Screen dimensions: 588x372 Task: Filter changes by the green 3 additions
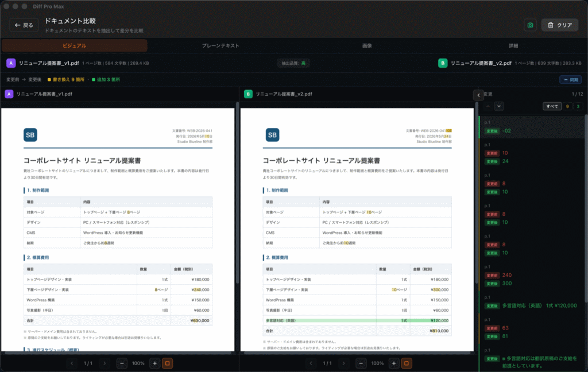(x=578, y=107)
